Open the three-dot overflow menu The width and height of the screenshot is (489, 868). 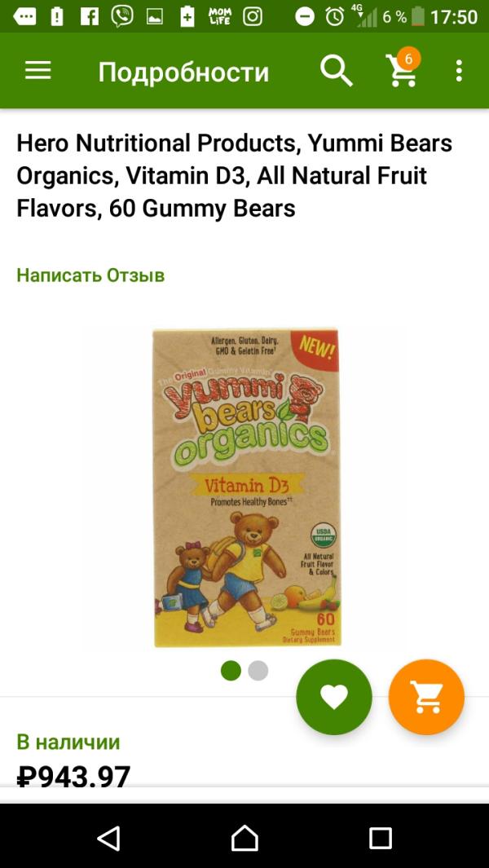point(459,71)
